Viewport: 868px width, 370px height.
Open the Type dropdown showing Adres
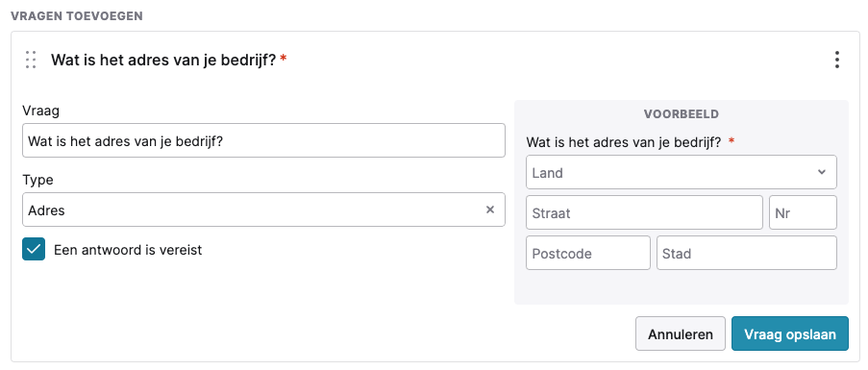coord(263,210)
